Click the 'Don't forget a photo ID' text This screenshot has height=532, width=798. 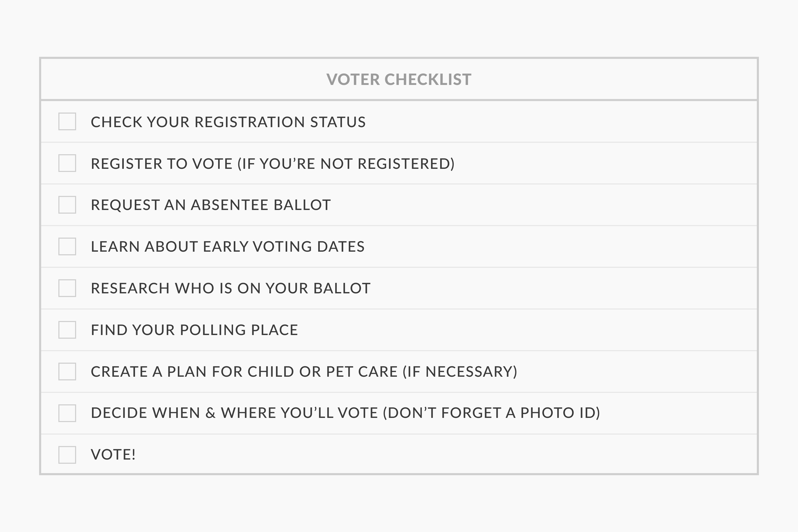coord(492,413)
